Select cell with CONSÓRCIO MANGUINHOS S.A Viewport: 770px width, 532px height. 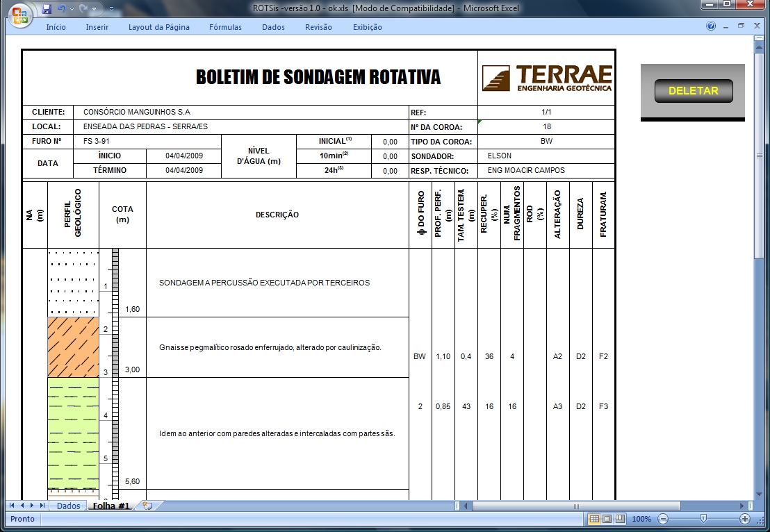pos(241,112)
